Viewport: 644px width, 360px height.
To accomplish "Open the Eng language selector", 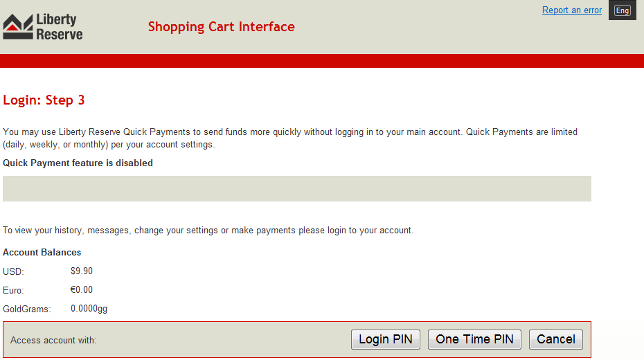I will coord(623,10).
